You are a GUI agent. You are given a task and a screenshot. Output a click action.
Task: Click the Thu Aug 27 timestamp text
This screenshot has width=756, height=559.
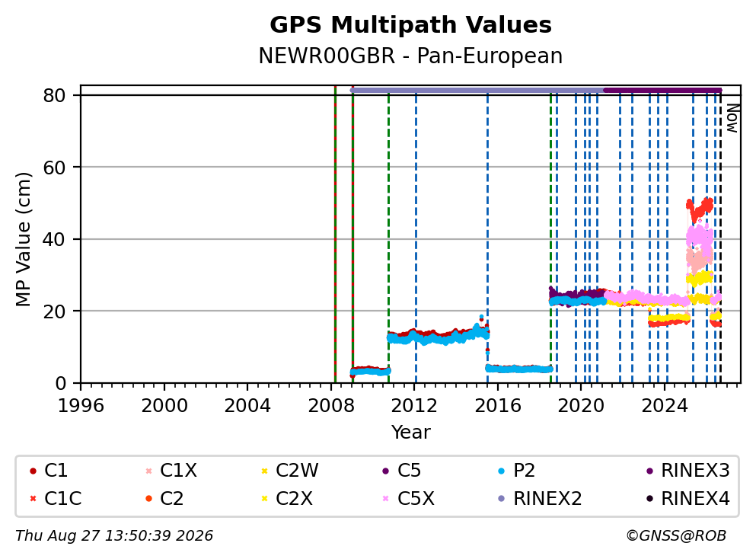[x=114, y=536]
